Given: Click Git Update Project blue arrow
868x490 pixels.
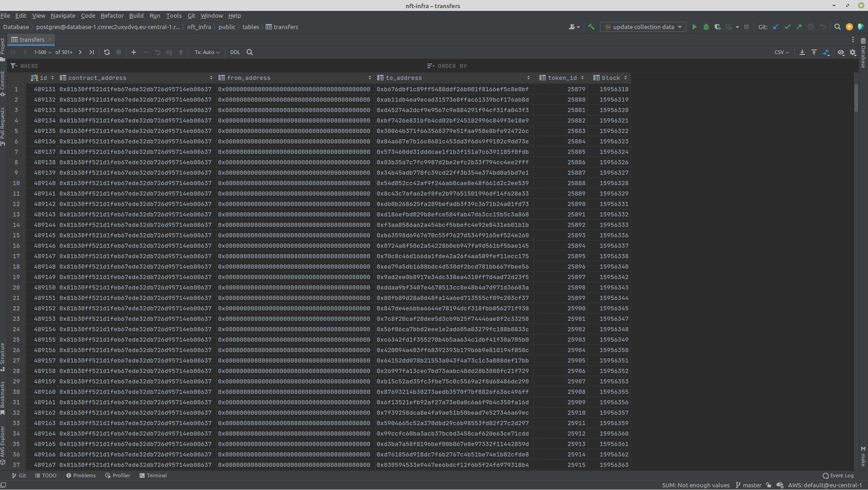Looking at the screenshot, I should (x=776, y=27).
